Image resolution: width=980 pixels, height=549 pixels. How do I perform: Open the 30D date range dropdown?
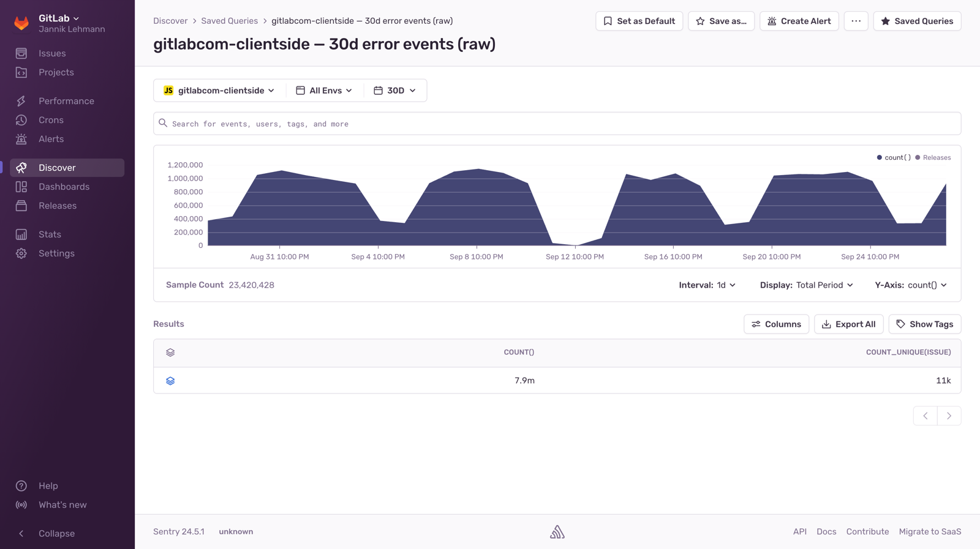click(x=395, y=91)
